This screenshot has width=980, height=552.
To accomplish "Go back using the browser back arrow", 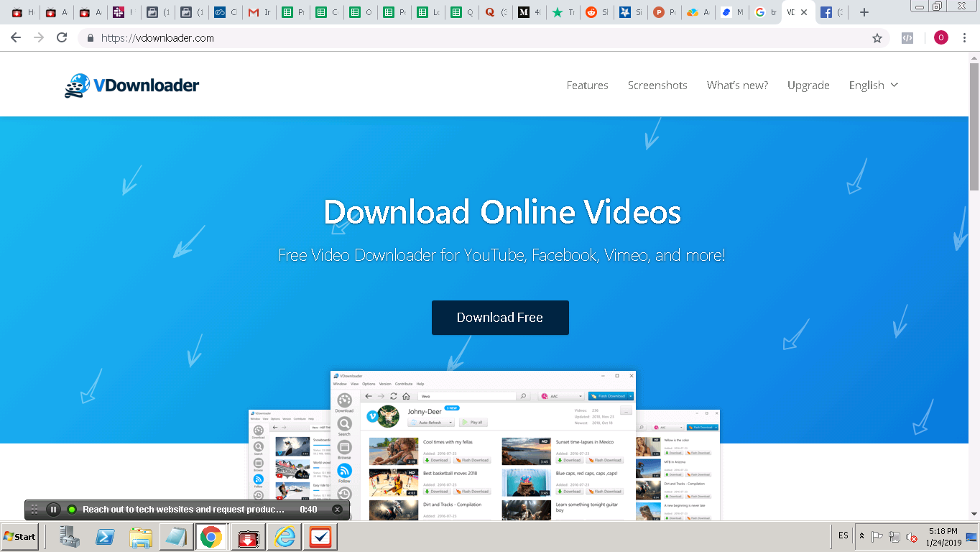I will [x=16, y=38].
